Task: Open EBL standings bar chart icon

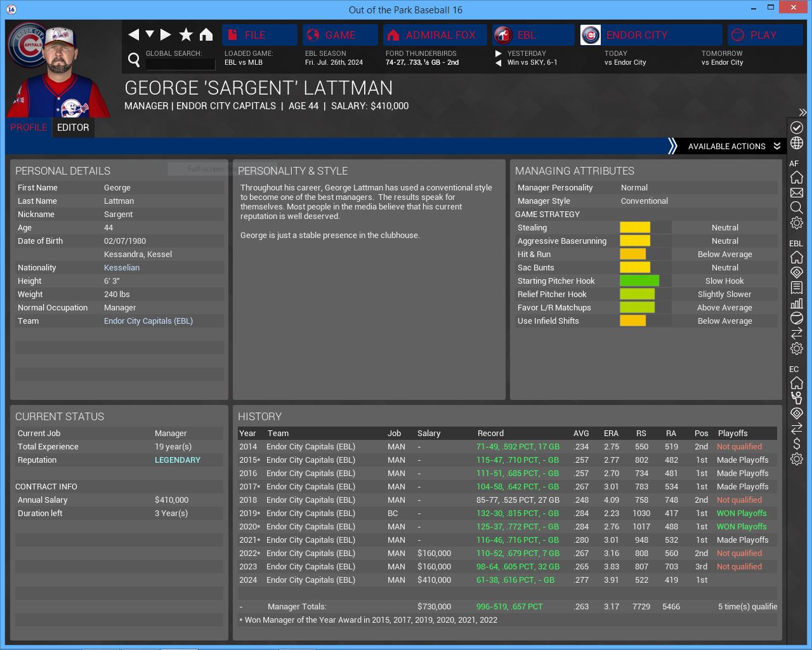Action: (x=797, y=303)
